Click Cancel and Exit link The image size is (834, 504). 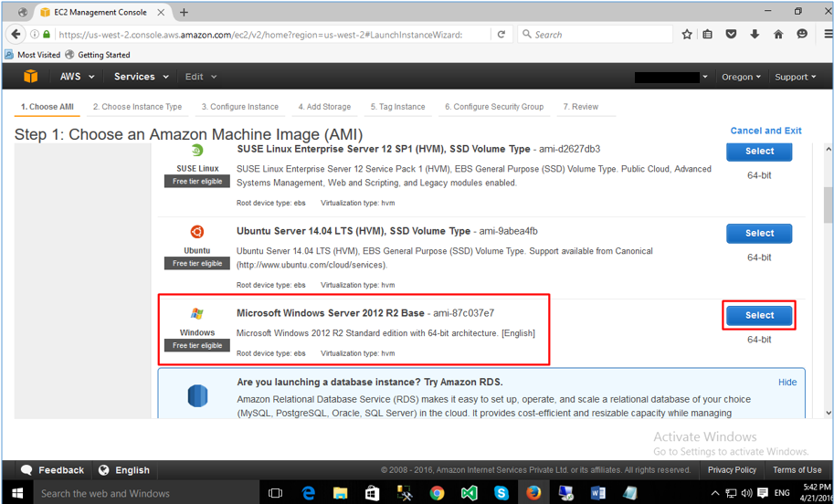click(765, 131)
